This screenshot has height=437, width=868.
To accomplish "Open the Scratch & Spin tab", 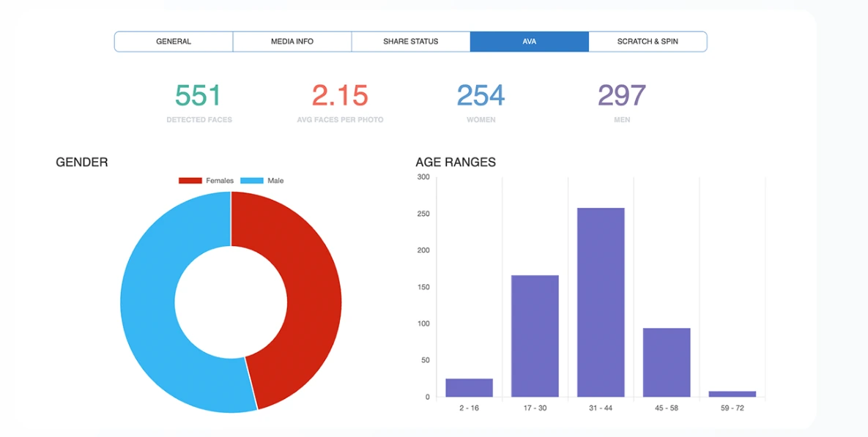I will point(648,42).
